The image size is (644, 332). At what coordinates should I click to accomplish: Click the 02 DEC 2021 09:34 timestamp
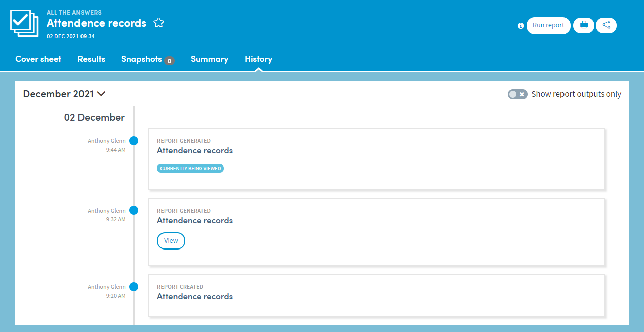coord(71,36)
